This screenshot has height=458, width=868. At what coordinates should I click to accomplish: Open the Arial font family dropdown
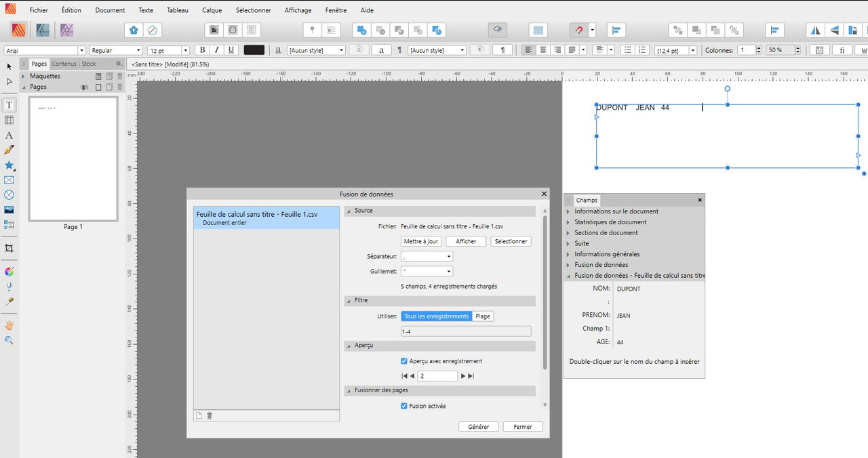pos(82,50)
